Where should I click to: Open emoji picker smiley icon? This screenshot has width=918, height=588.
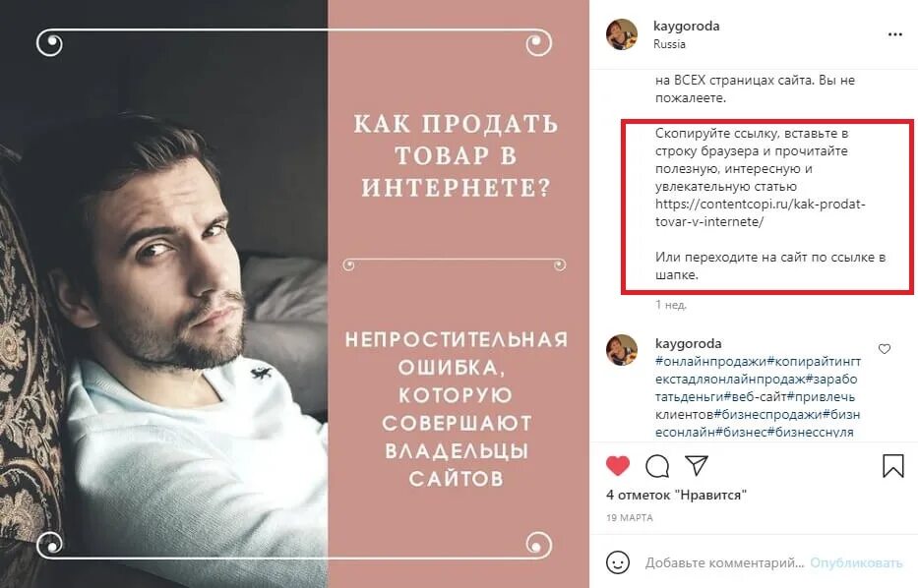tap(618, 562)
